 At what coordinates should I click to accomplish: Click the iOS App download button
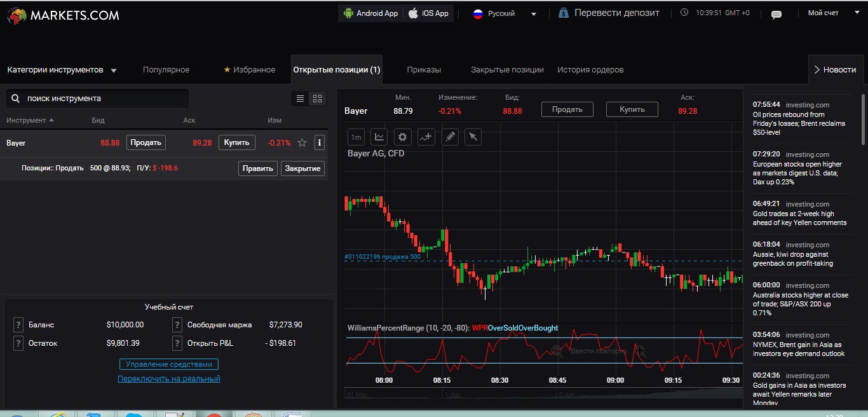tap(428, 13)
